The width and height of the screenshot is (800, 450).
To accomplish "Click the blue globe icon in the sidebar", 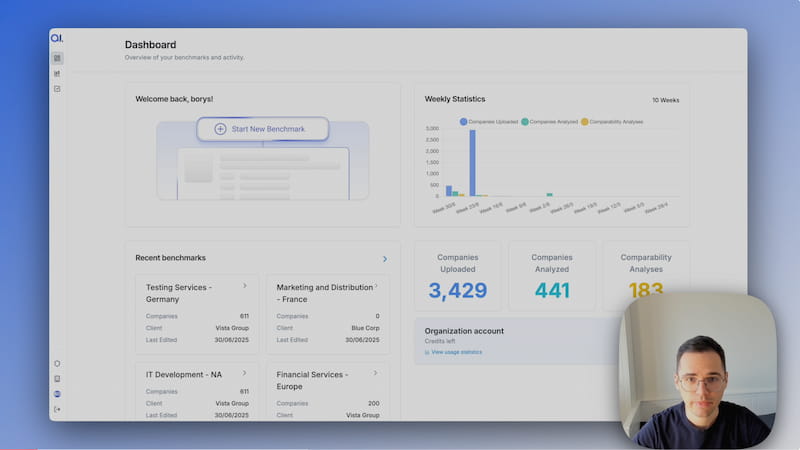I will (57, 394).
